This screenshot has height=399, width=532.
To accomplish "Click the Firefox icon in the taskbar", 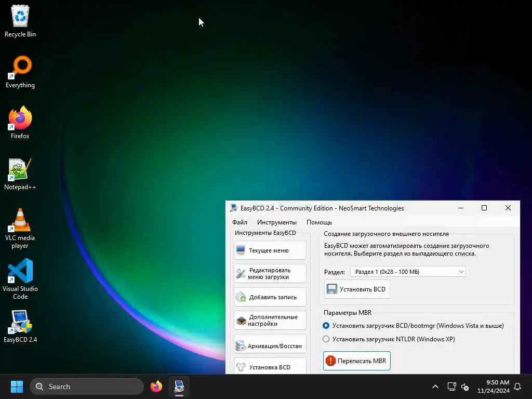I will 156,387.
